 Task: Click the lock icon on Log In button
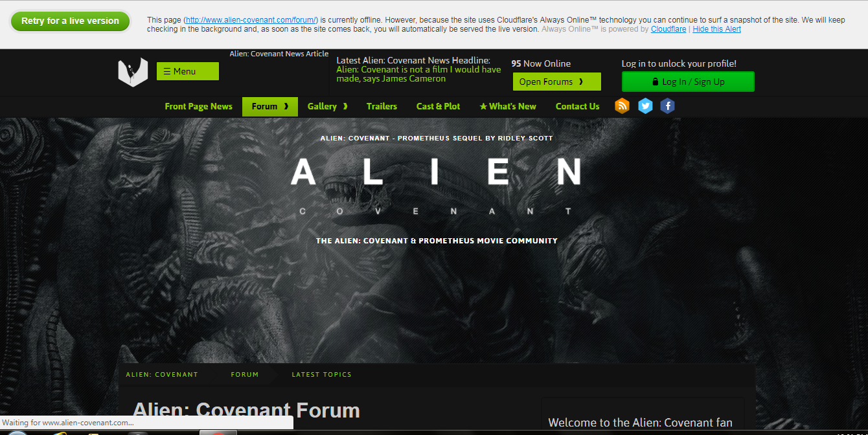(x=655, y=82)
